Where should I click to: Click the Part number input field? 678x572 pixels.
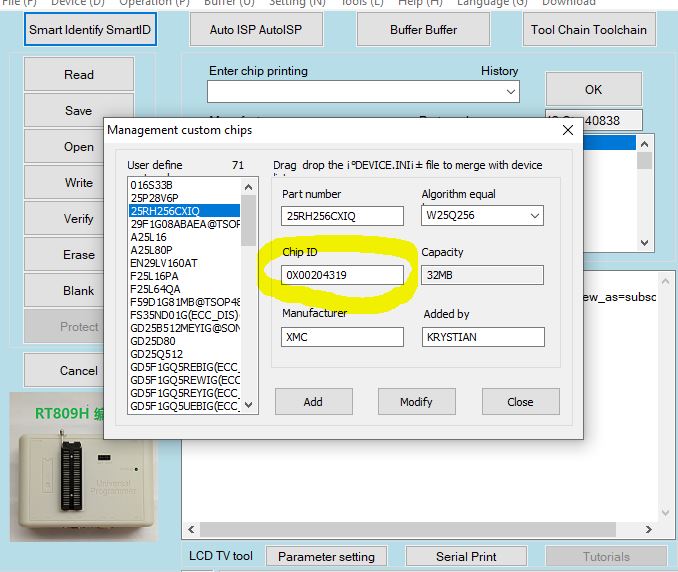click(342, 216)
